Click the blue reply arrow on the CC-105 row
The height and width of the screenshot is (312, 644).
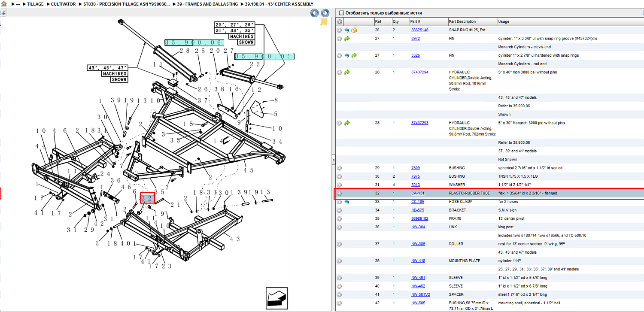347,202
